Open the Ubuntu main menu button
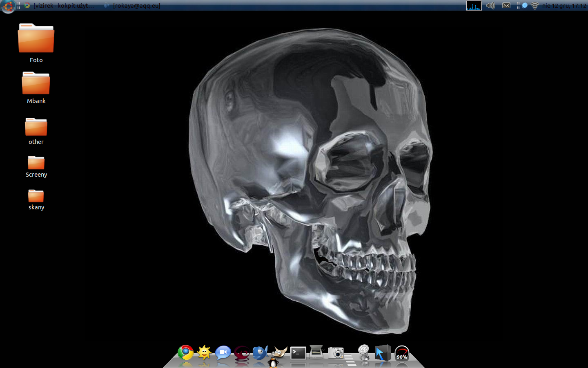Screen dimensions: 588x368 (x=8, y=6)
